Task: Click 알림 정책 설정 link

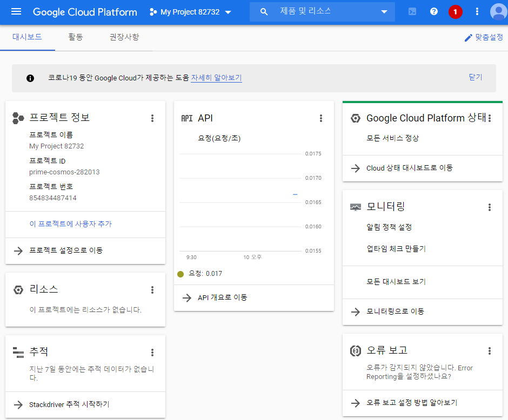Action: click(x=389, y=227)
